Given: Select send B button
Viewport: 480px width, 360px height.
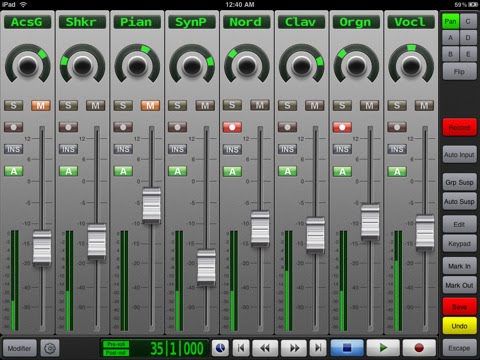Looking at the screenshot, I should (450, 54).
